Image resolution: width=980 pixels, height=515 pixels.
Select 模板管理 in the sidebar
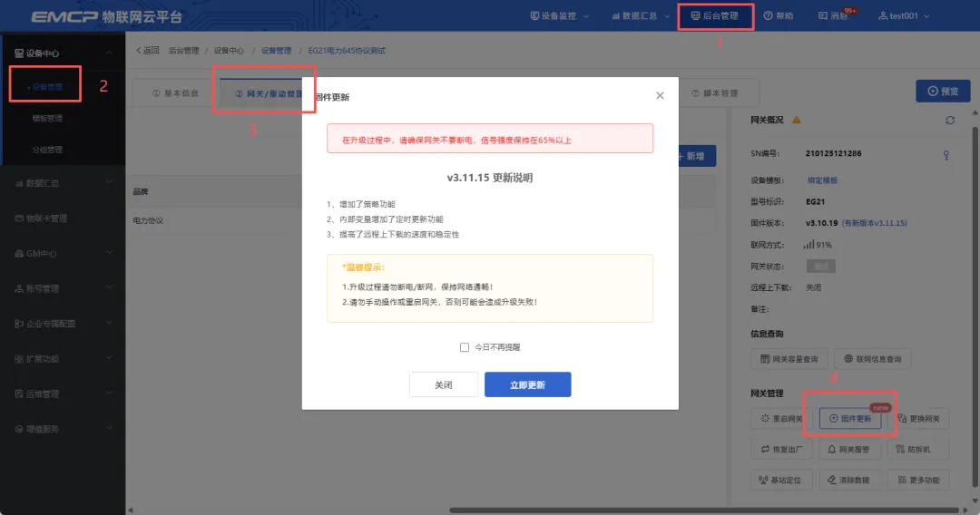click(x=47, y=118)
